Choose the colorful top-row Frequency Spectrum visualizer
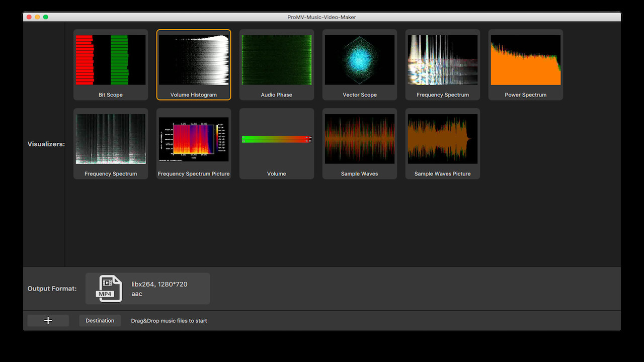Image resolution: width=644 pixels, height=362 pixels. coord(443,64)
